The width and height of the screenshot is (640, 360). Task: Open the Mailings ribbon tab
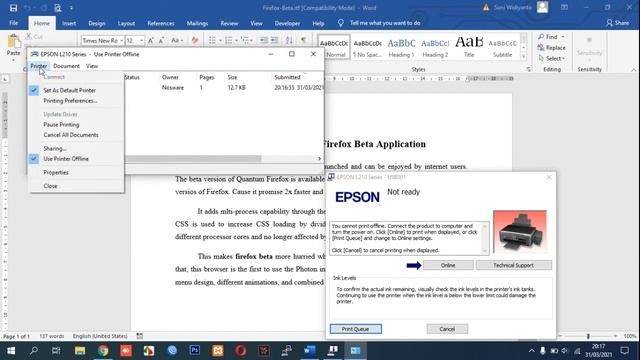(197, 23)
